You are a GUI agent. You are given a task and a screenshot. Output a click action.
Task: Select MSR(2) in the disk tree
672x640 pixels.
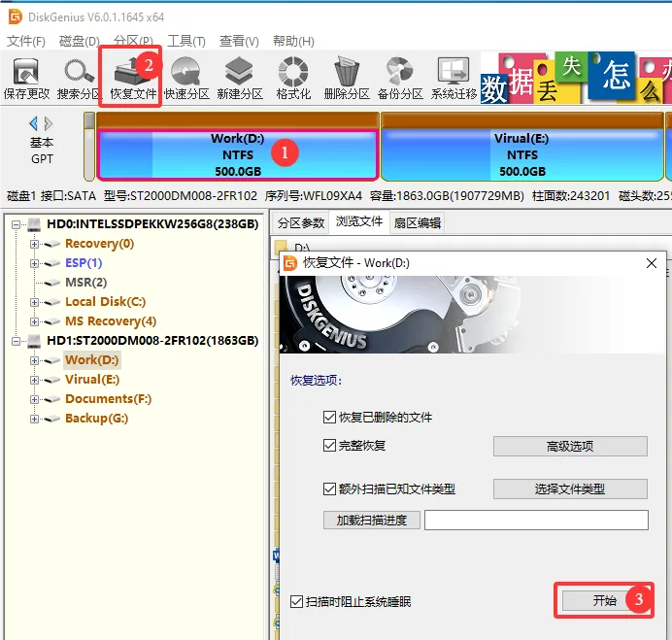click(85, 283)
